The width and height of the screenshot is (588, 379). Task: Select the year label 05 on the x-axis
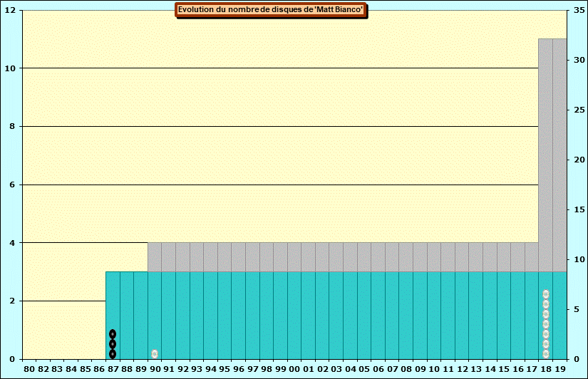pos(364,369)
